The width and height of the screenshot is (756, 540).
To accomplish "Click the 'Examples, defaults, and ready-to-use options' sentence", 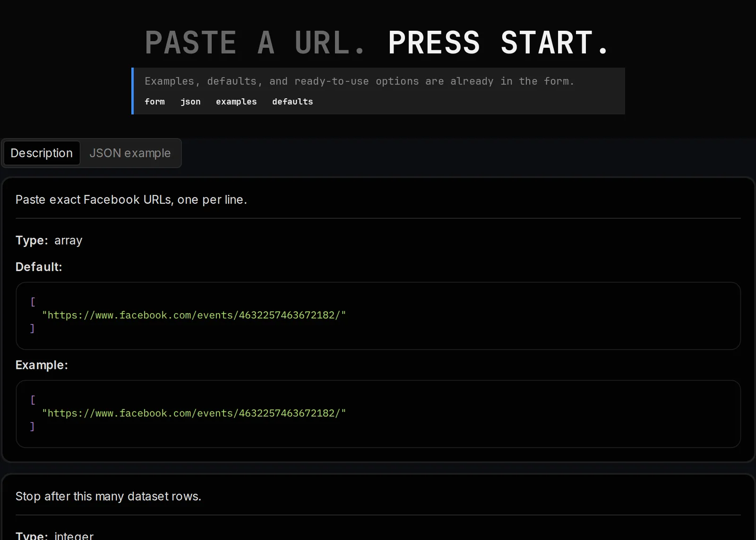I will tap(359, 81).
